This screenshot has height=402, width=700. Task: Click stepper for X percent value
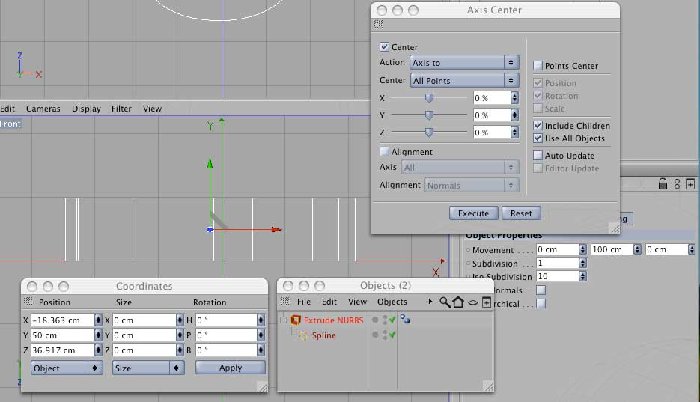pyautogui.click(x=515, y=98)
